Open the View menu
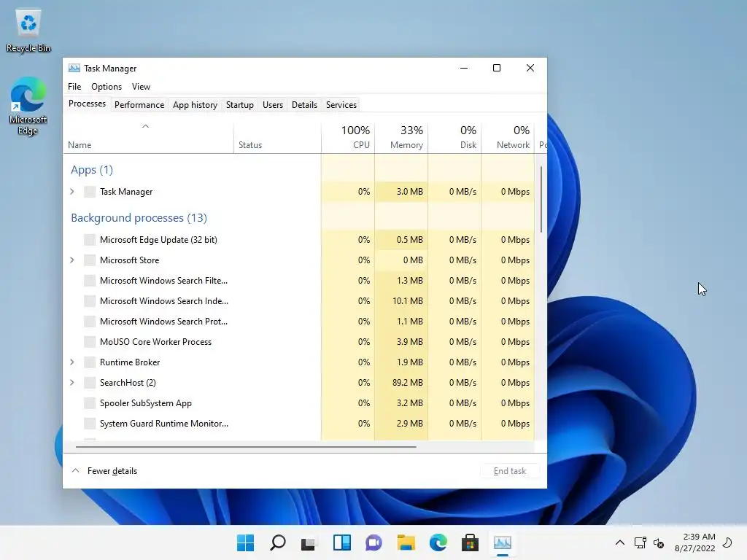This screenshot has height=560, width=747. (x=141, y=87)
